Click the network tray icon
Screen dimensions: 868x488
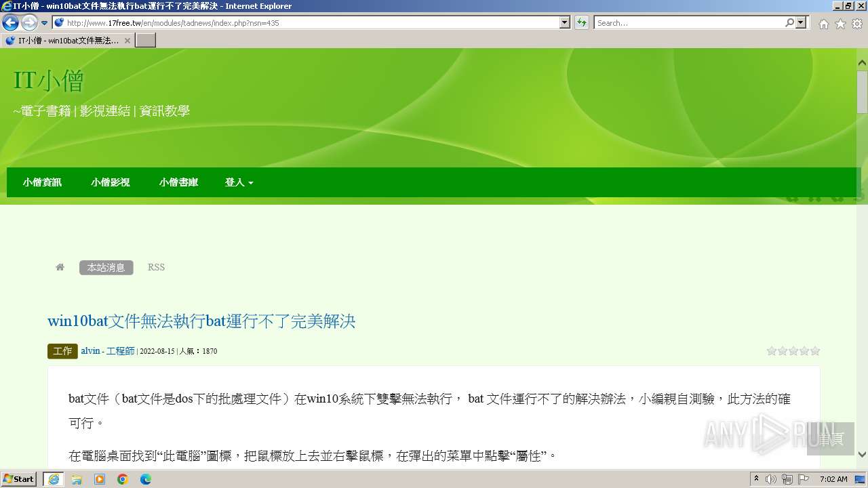click(x=787, y=479)
